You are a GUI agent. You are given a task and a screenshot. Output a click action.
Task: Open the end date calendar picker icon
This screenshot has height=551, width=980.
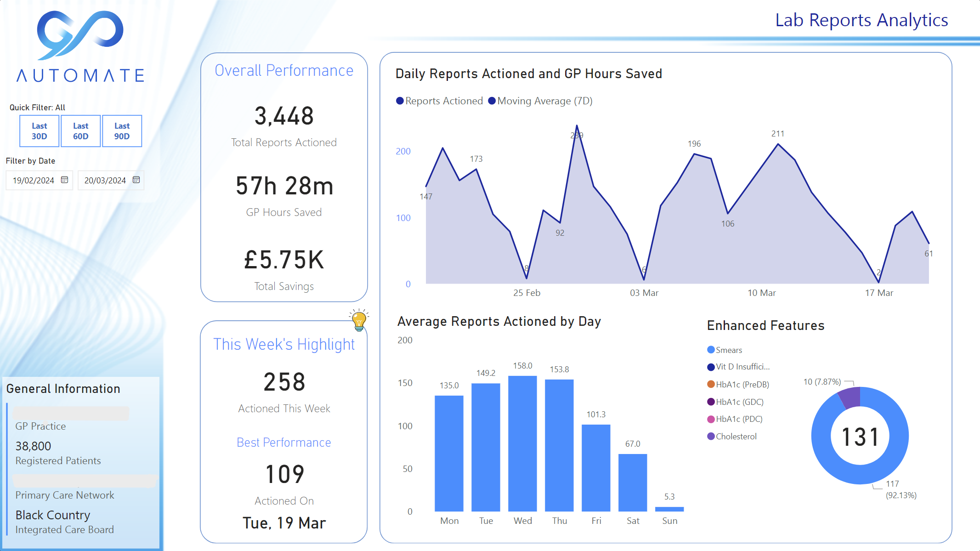pos(136,180)
